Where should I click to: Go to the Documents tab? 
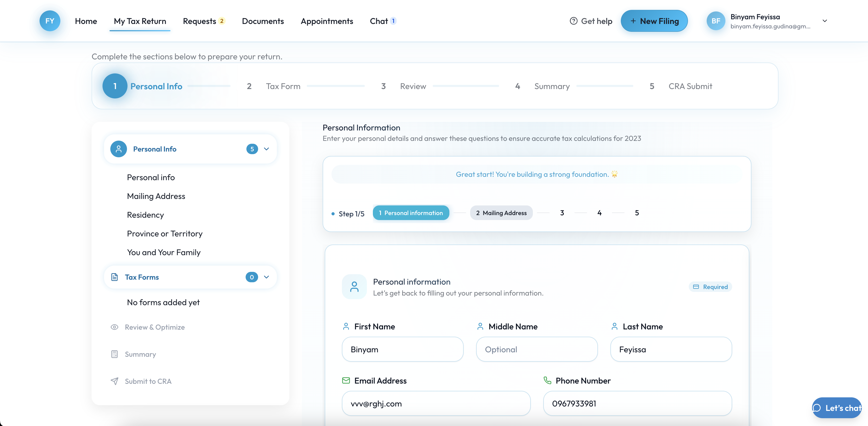[x=263, y=21]
